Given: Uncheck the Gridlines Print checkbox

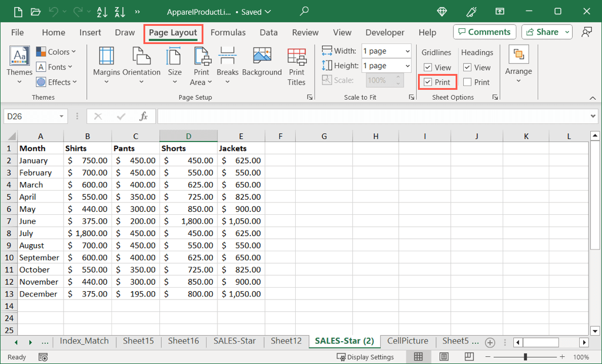Looking at the screenshot, I should (x=428, y=82).
